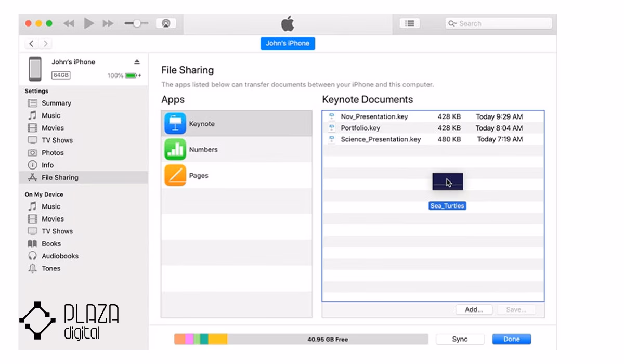Click the Save... button
624x364 pixels.
pyautogui.click(x=516, y=309)
